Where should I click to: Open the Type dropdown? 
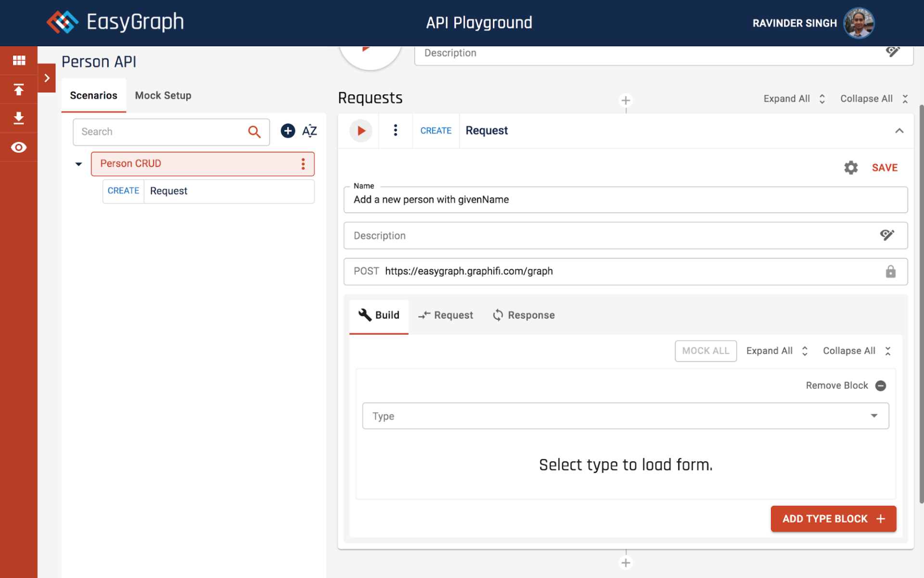pos(625,416)
